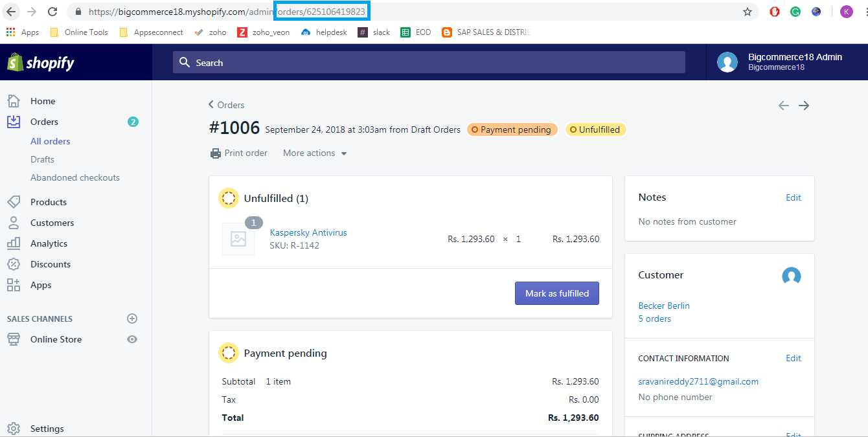View the customer's 5 orders

(x=655, y=319)
